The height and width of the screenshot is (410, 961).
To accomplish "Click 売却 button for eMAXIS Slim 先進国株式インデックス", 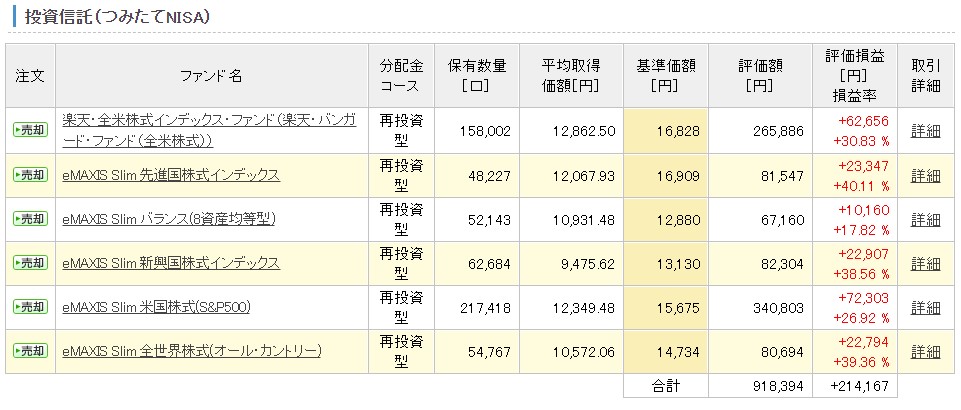I will tap(30, 175).
